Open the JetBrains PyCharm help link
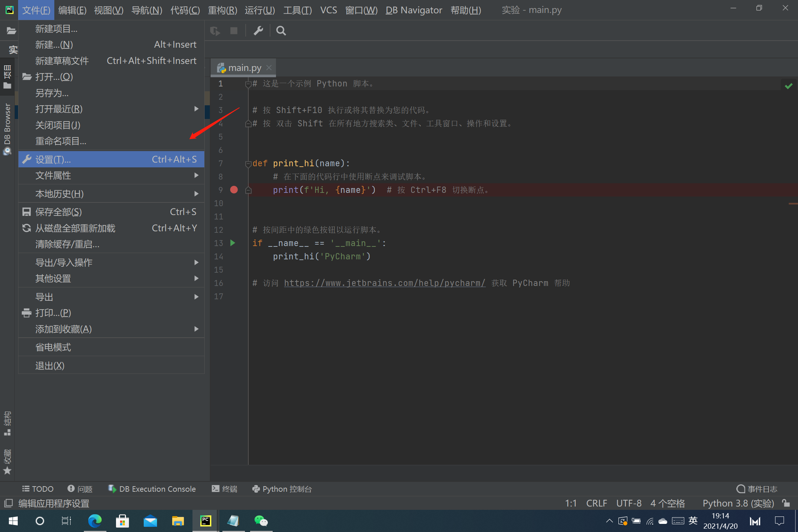Screen dimensions: 798x532 point(384,283)
